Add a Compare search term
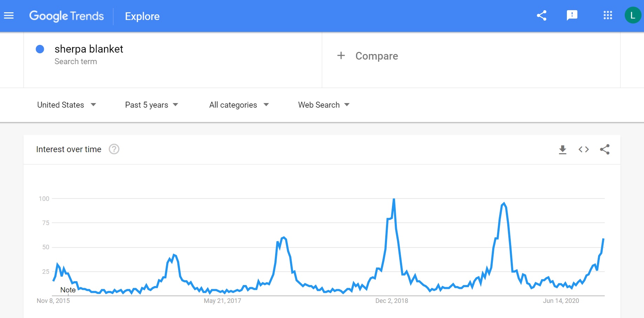The image size is (644, 318). coord(377,56)
